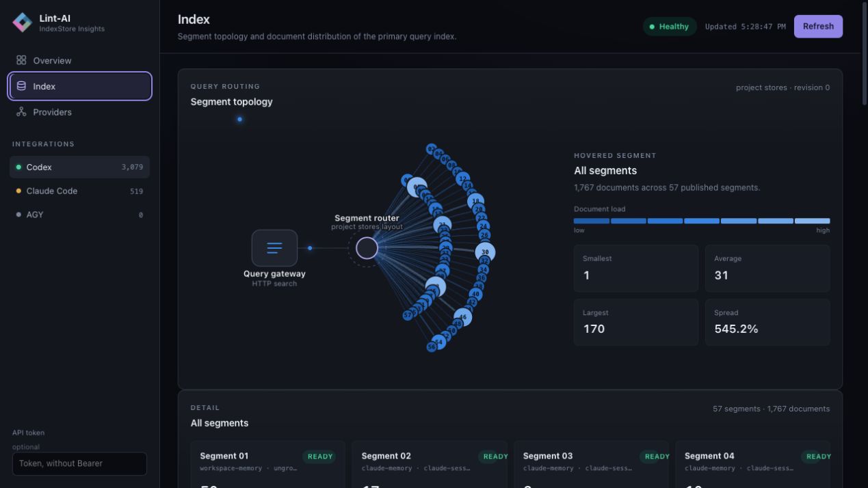Click the 'project stores · revision 0' label
Viewport: 868px width, 488px height.
782,87
